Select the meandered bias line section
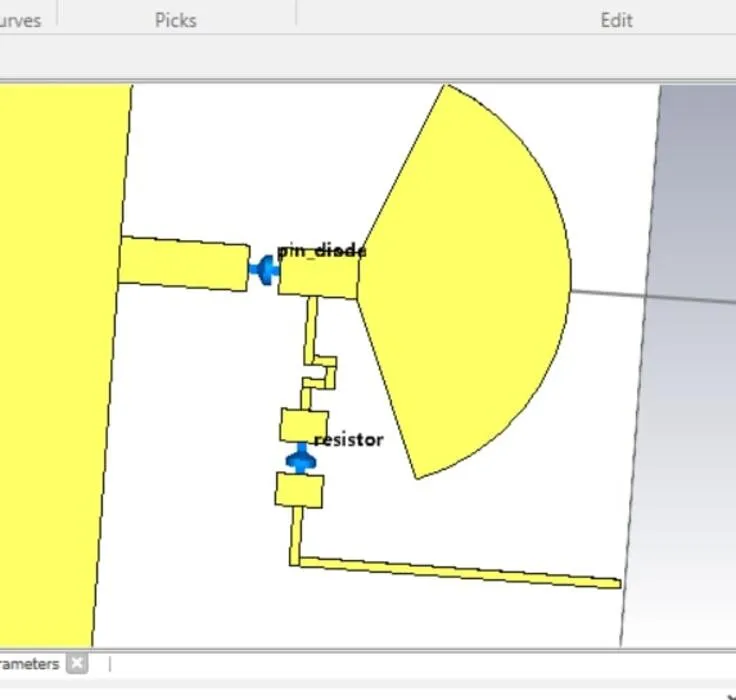Viewport: 736px width, 700px height. click(x=322, y=370)
